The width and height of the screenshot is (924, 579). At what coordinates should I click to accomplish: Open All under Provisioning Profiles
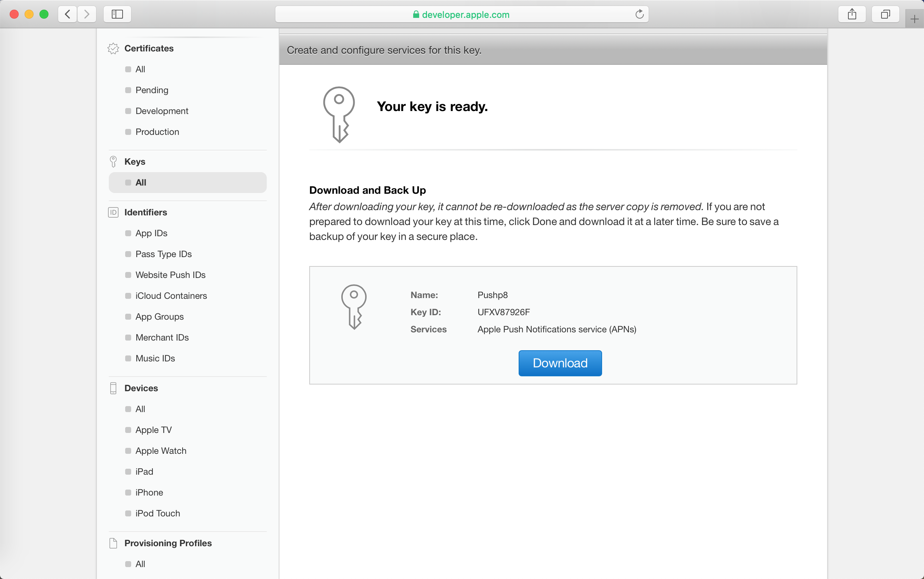pyautogui.click(x=140, y=564)
